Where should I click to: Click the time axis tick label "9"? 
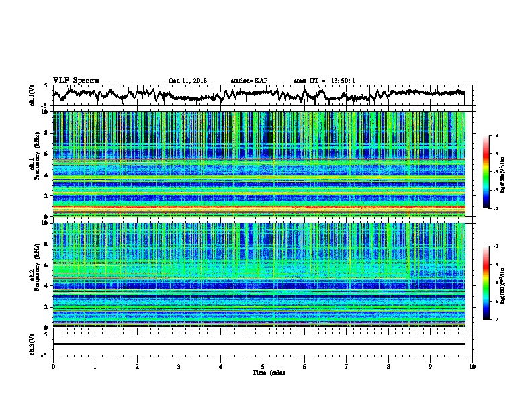(430, 366)
